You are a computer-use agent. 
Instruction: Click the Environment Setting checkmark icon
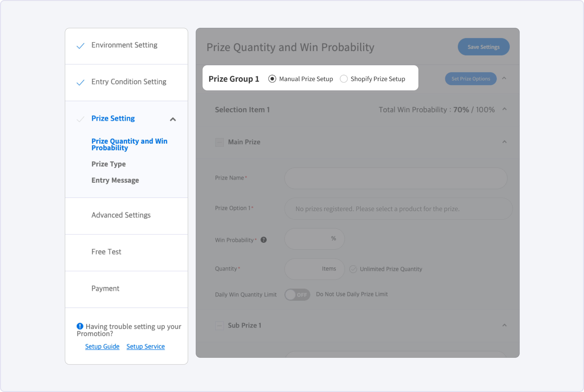80,45
